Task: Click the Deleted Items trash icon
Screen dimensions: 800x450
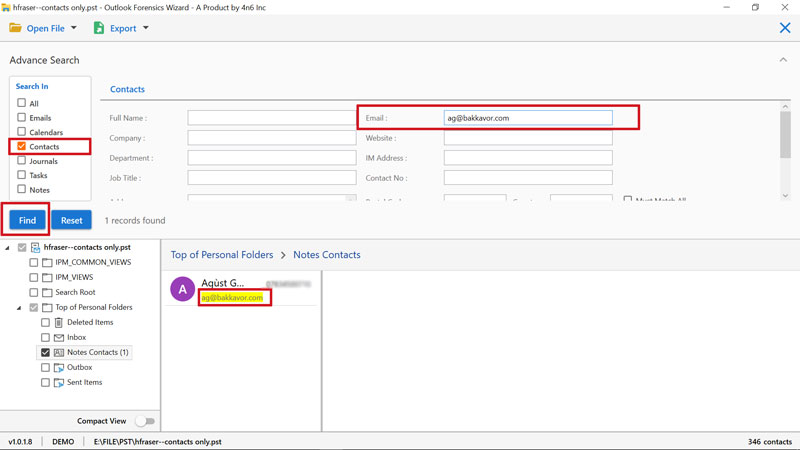Action: pos(59,322)
